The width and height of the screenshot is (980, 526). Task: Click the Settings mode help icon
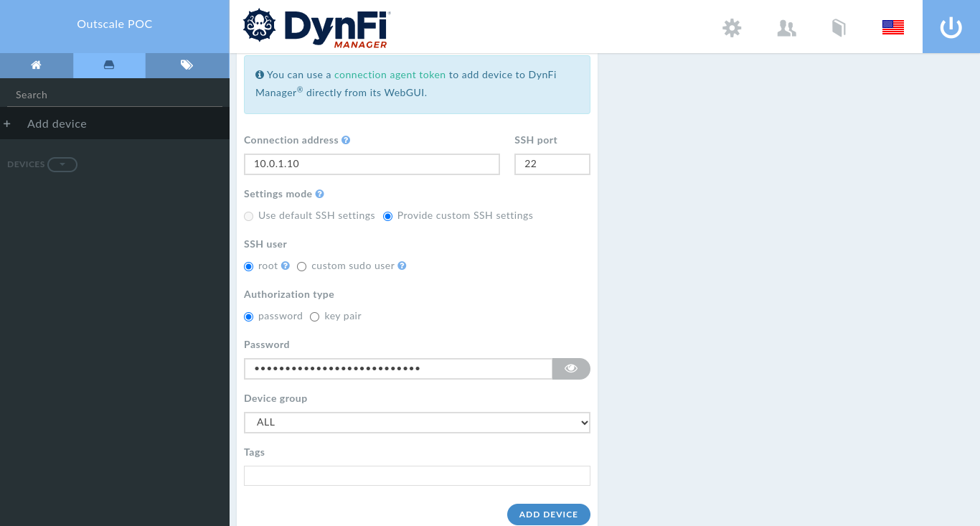point(320,194)
